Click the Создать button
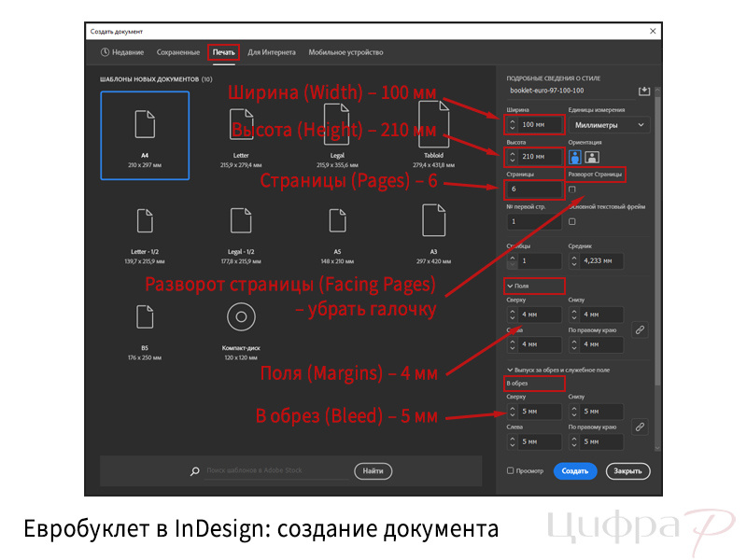The width and height of the screenshot is (747, 560). 575,471
